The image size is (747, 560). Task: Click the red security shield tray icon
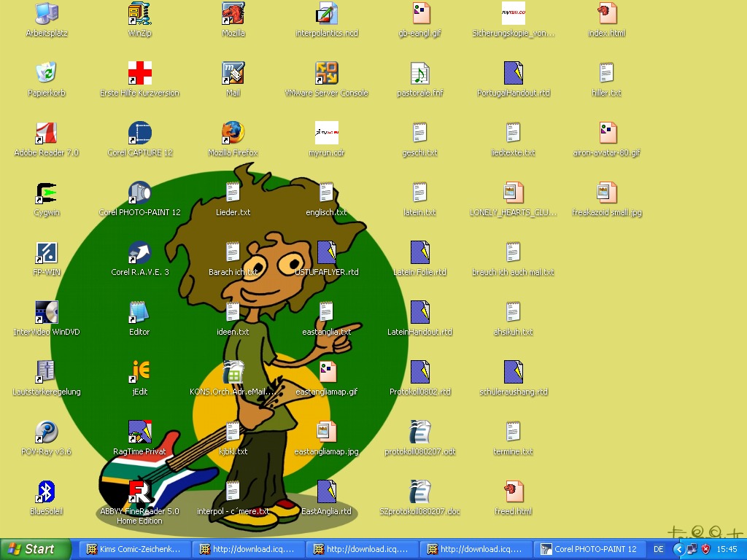(705, 549)
